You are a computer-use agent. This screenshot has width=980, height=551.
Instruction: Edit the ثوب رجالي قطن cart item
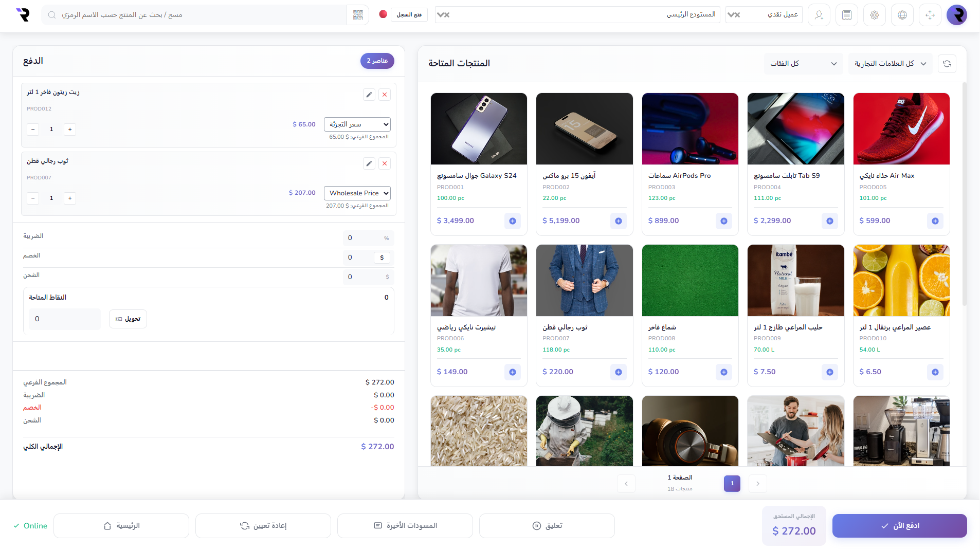click(369, 163)
